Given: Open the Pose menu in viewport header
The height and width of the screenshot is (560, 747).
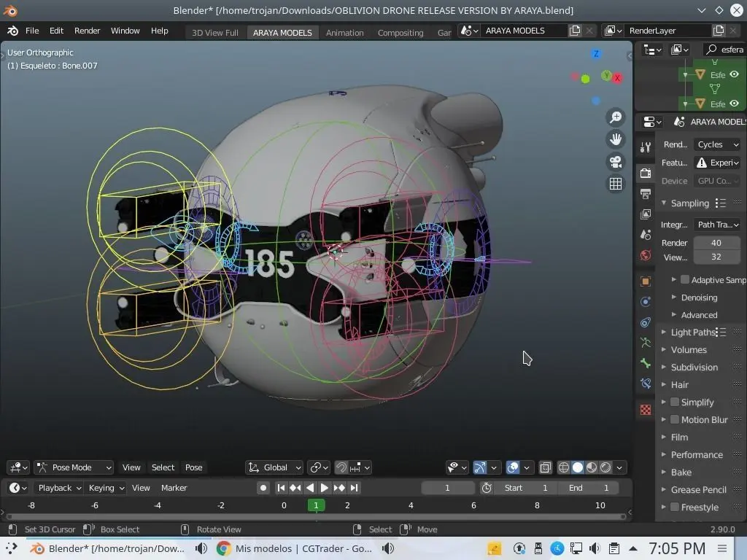Looking at the screenshot, I should 193,467.
